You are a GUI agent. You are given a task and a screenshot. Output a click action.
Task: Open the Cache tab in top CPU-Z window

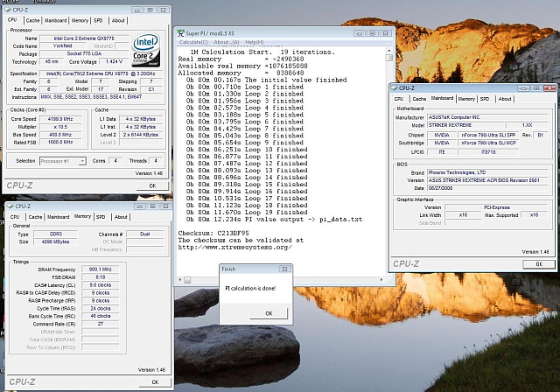[x=32, y=21]
